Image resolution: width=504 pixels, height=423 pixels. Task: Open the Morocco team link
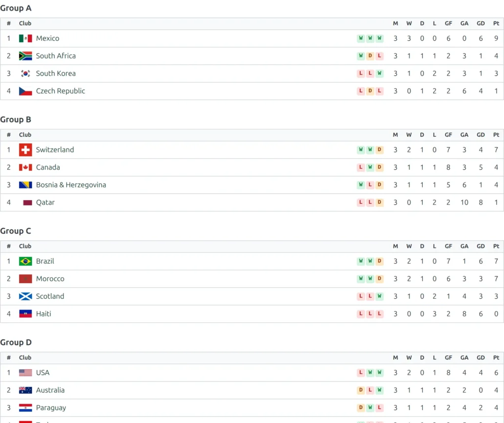pos(50,279)
